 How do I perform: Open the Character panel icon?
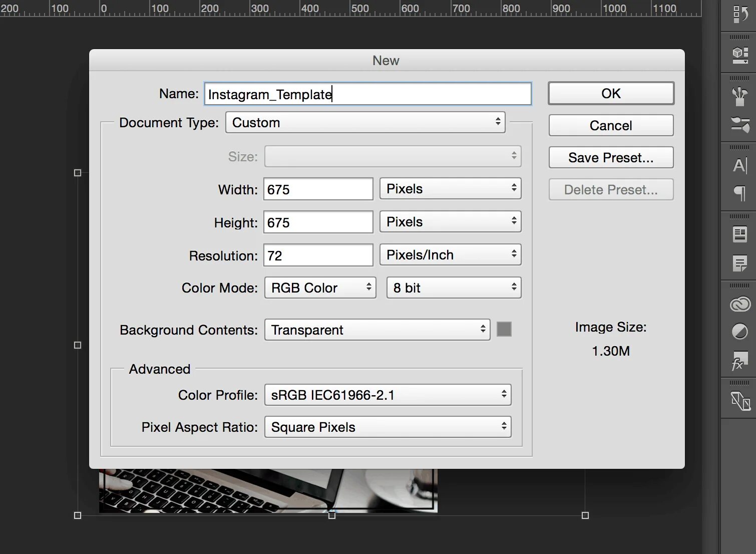click(x=740, y=165)
